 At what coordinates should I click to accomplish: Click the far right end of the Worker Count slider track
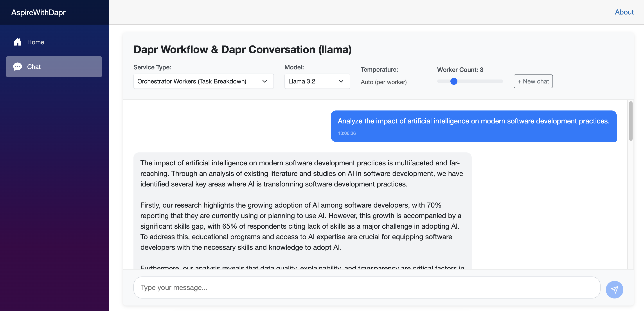[x=502, y=81]
